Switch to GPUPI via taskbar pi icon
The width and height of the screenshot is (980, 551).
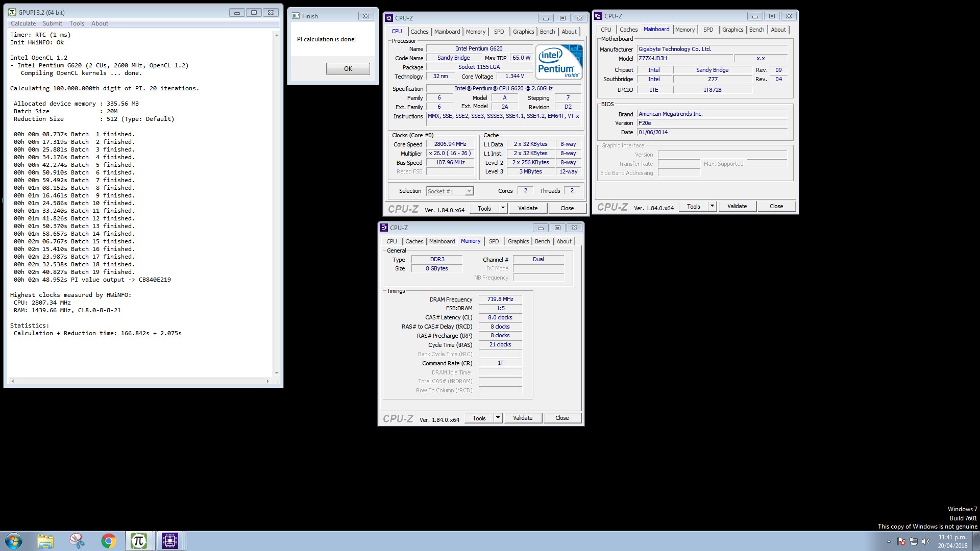(x=139, y=541)
